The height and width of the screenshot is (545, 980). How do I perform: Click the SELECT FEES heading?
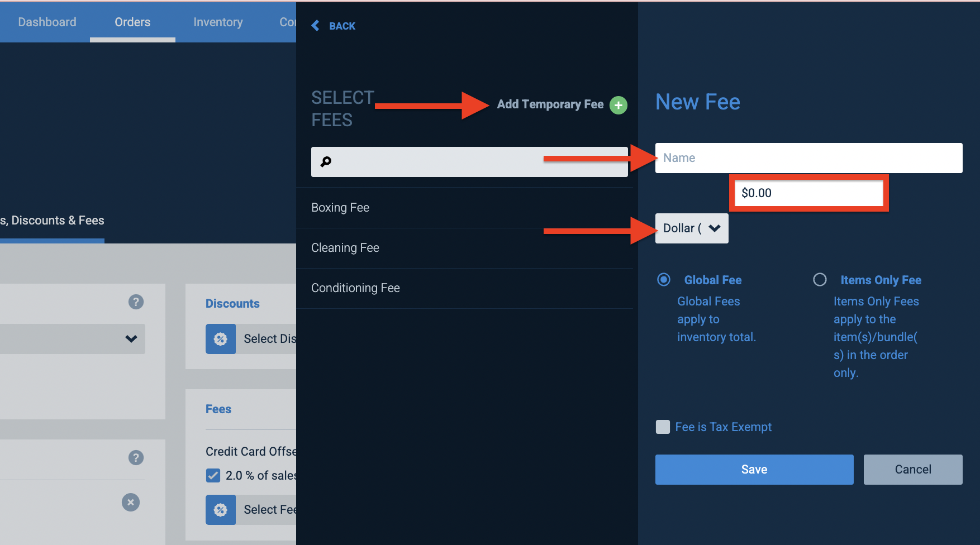click(342, 109)
